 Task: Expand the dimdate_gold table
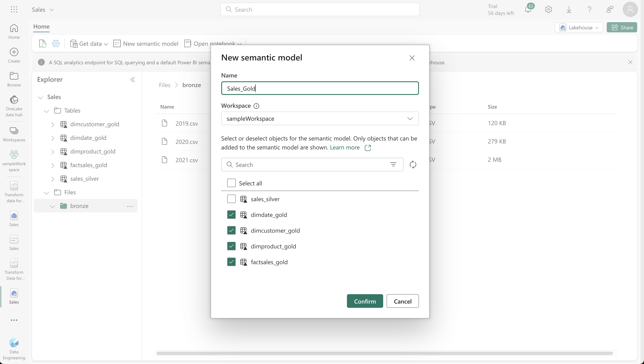pos(53,138)
